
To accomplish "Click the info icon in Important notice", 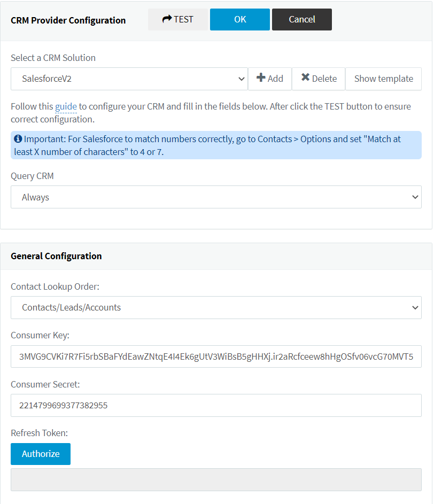I will tap(18, 139).
